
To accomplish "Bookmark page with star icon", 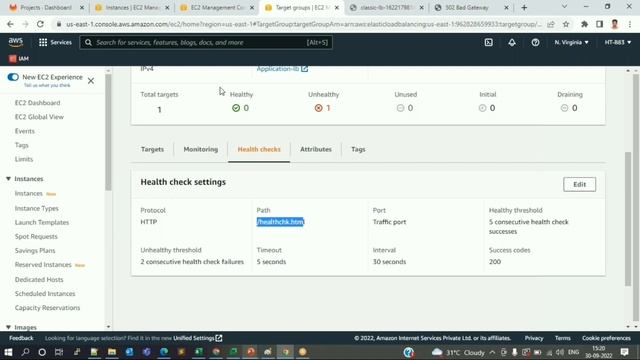I will click(x=566, y=24).
